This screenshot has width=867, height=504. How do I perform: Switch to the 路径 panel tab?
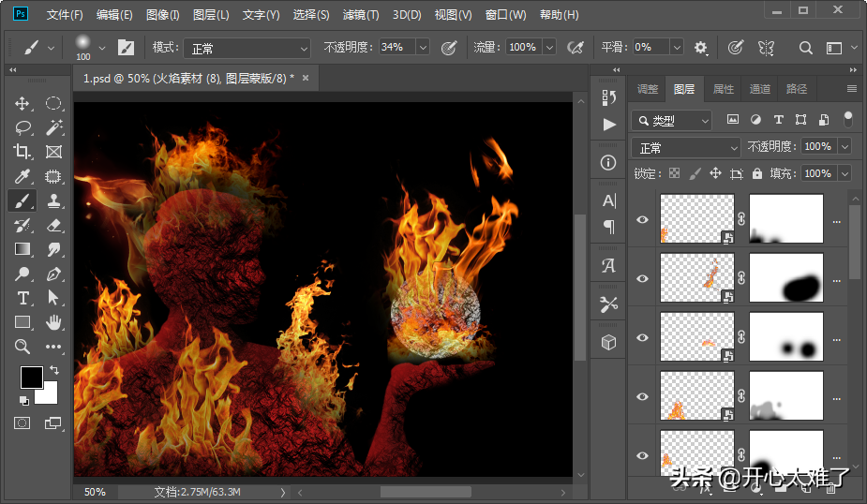[x=797, y=89]
